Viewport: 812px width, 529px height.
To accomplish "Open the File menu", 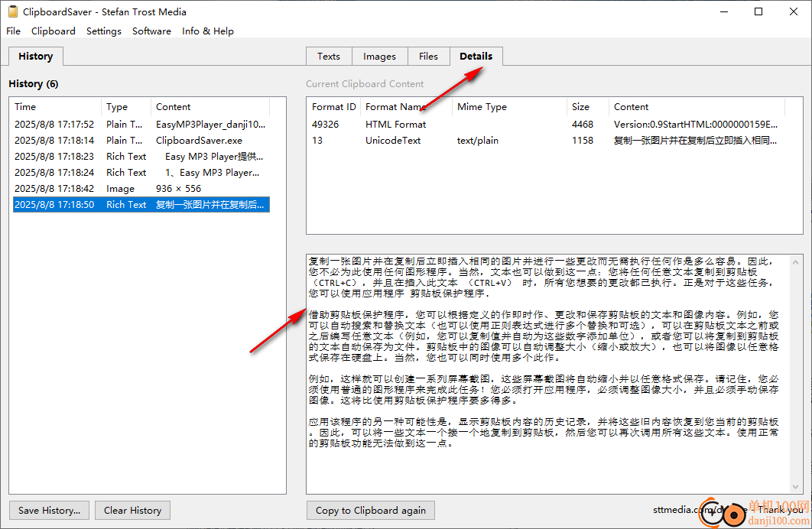I will tap(14, 31).
